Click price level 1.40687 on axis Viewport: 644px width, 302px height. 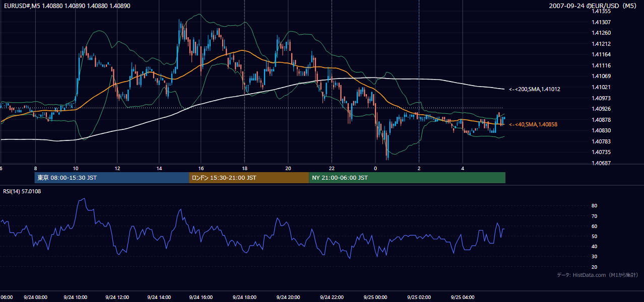601,163
